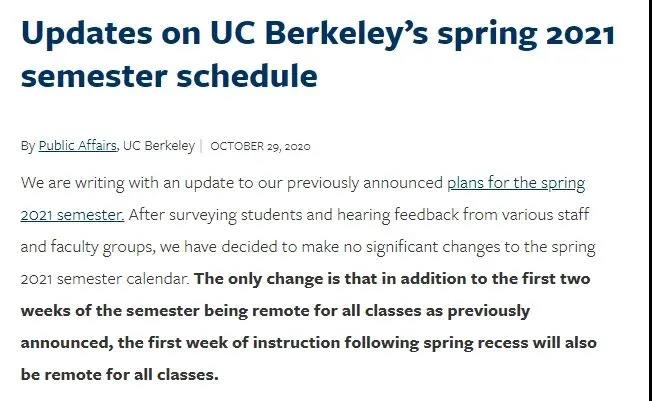652x401 pixels.
Task: Click '2021 semester calendar.' plain text
Action: coord(105,279)
